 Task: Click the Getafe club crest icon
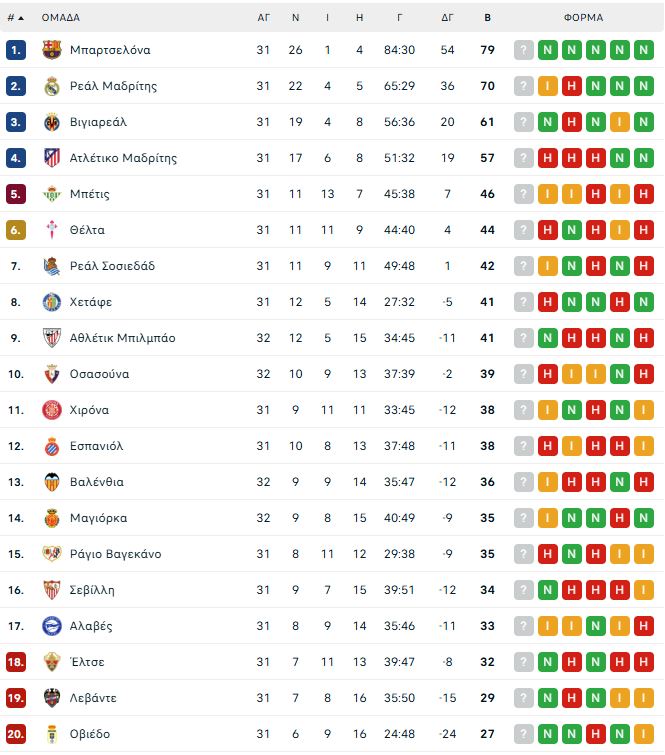click(52, 302)
